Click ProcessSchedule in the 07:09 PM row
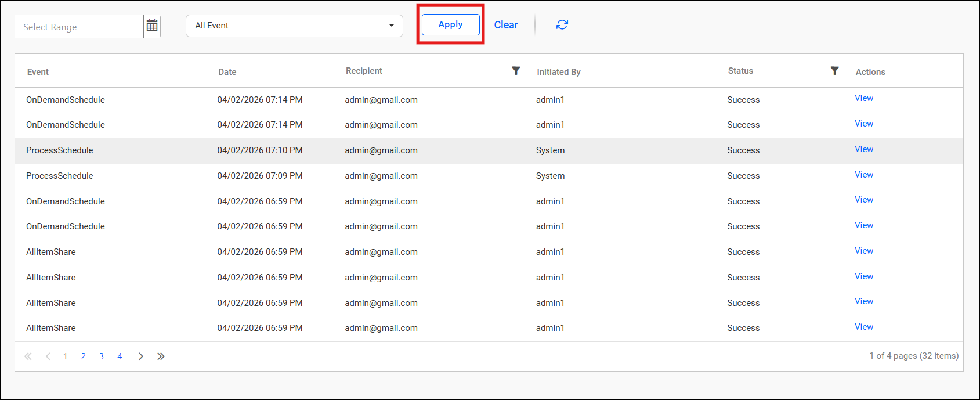 [x=60, y=176]
